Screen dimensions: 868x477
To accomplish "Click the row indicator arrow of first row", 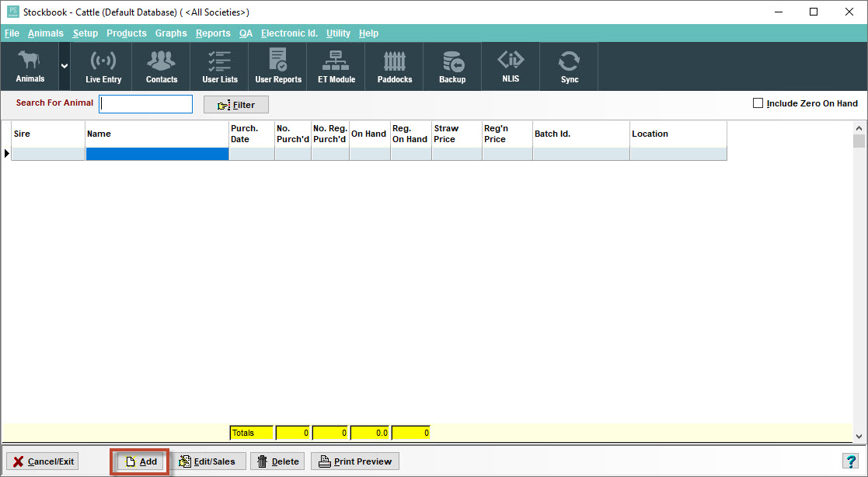I will pos(7,154).
